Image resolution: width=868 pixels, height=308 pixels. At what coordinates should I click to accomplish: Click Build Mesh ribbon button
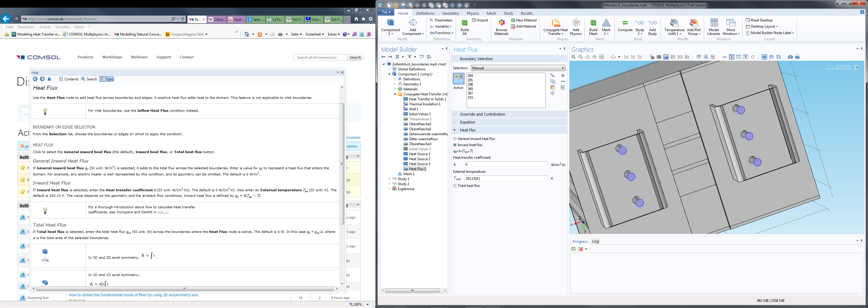(594, 27)
